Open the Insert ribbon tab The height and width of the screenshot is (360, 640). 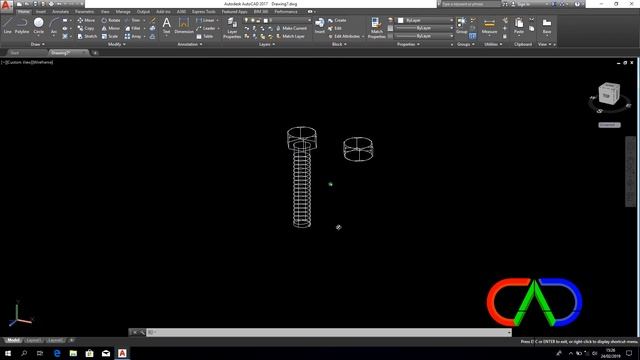coord(41,12)
